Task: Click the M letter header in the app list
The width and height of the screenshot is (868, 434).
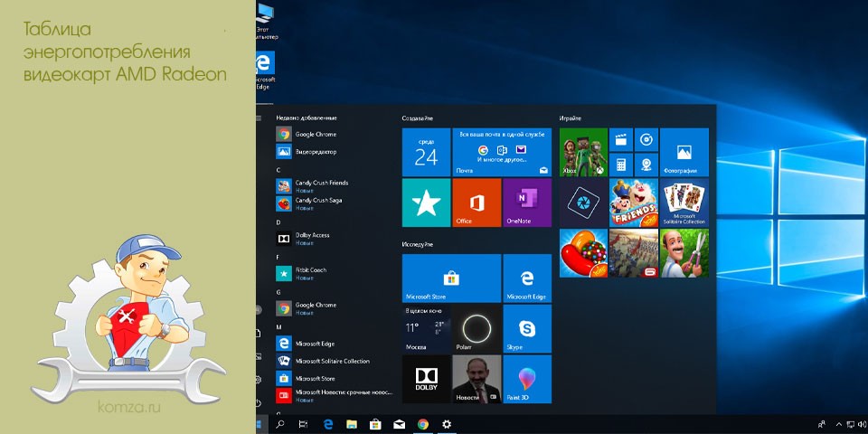Action: (279, 327)
